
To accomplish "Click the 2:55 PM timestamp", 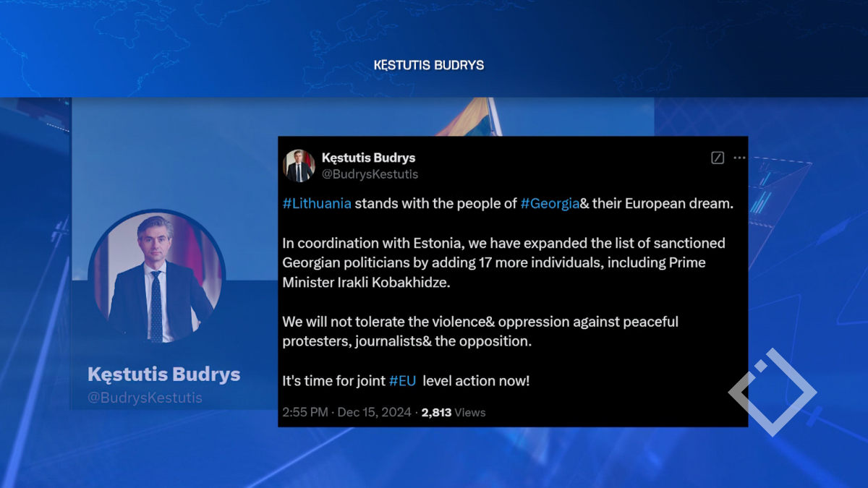I will (x=305, y=412).
